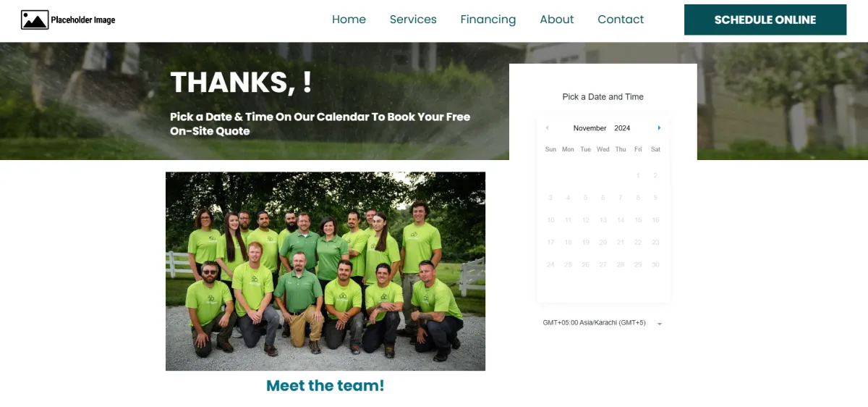
Task: Open the Services menu item
Action: 413,20
